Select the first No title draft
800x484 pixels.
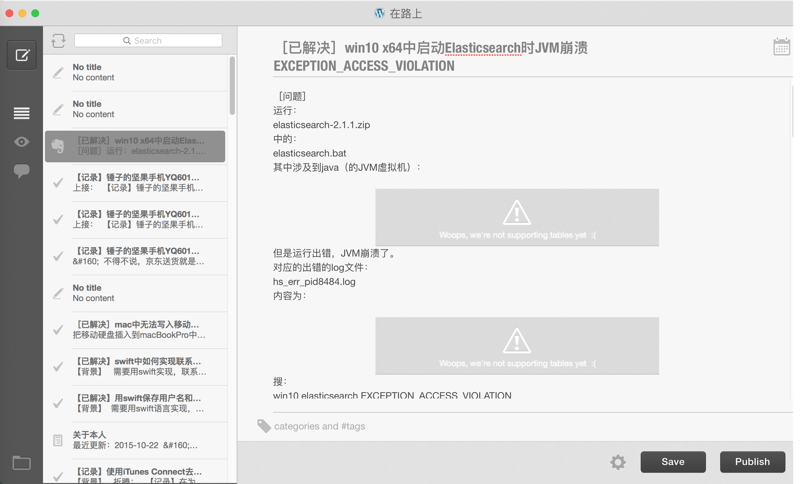135,73
